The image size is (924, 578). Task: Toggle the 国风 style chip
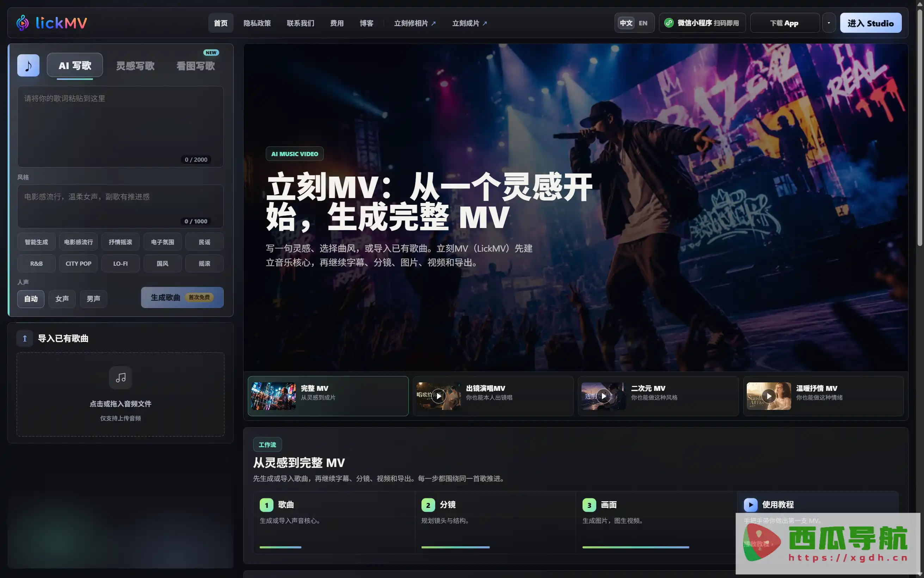[x=162, y=263]
